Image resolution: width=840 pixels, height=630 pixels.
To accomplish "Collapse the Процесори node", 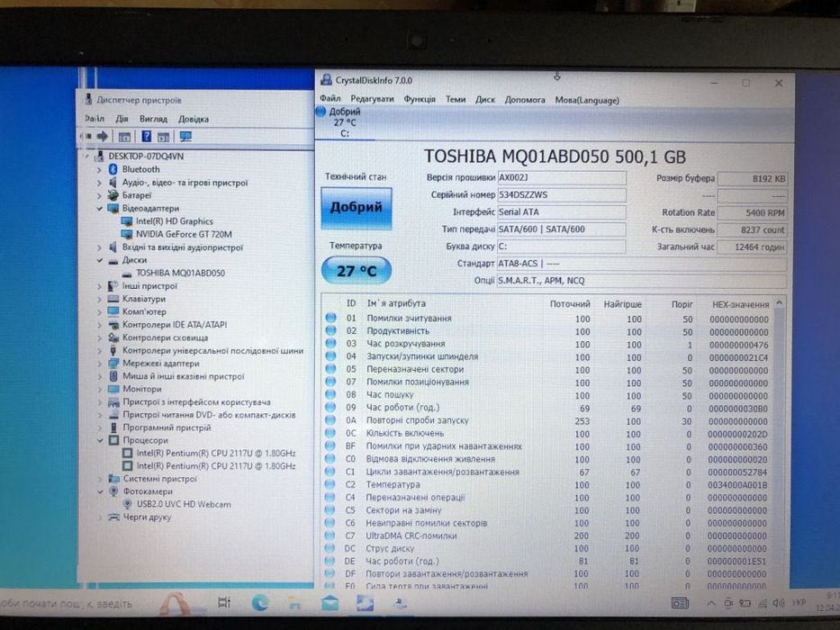I will (x=100, y=440).
